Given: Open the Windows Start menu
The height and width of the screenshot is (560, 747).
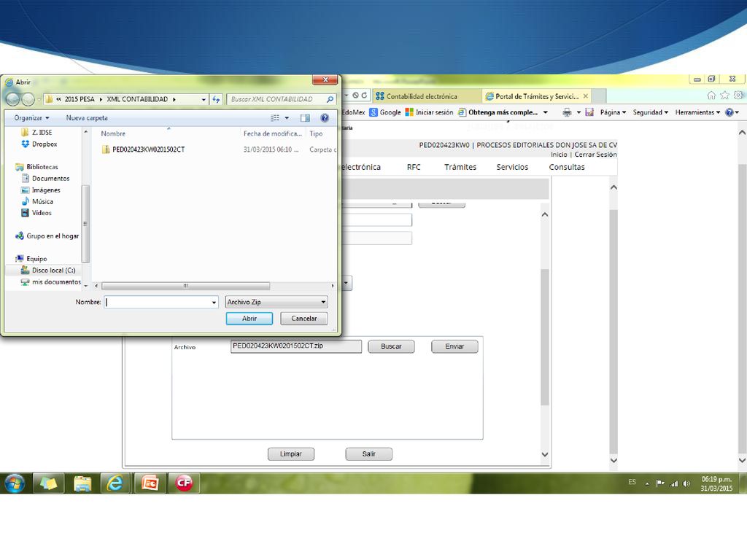Looking at the screenshot, I should [x=15, y=483].
